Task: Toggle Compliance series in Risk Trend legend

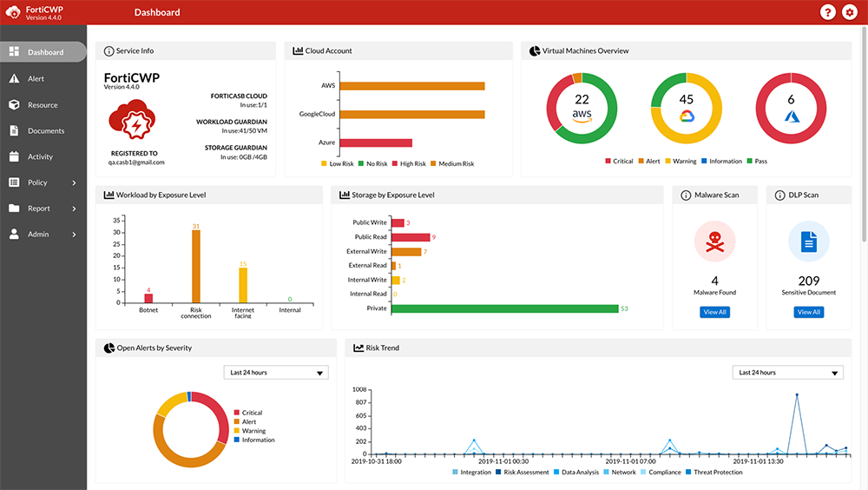Action: [661, 473]
